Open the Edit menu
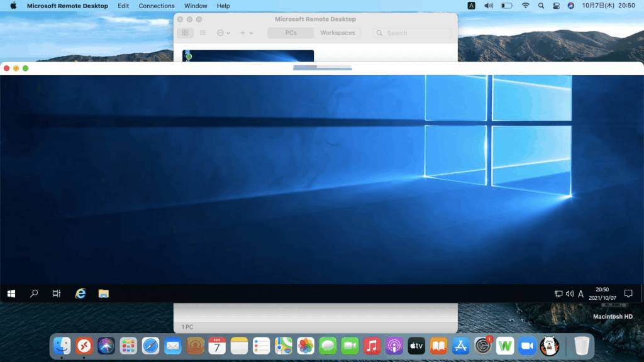Image resolution: width=644 pixels, height=362 pixels. pos(123,6)
